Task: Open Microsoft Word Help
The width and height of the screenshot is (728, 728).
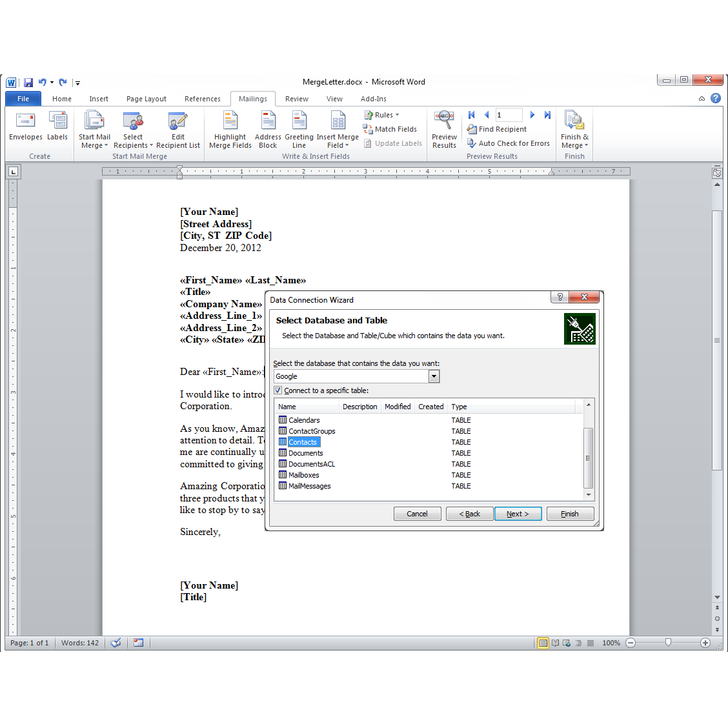Action: [716, 98]
